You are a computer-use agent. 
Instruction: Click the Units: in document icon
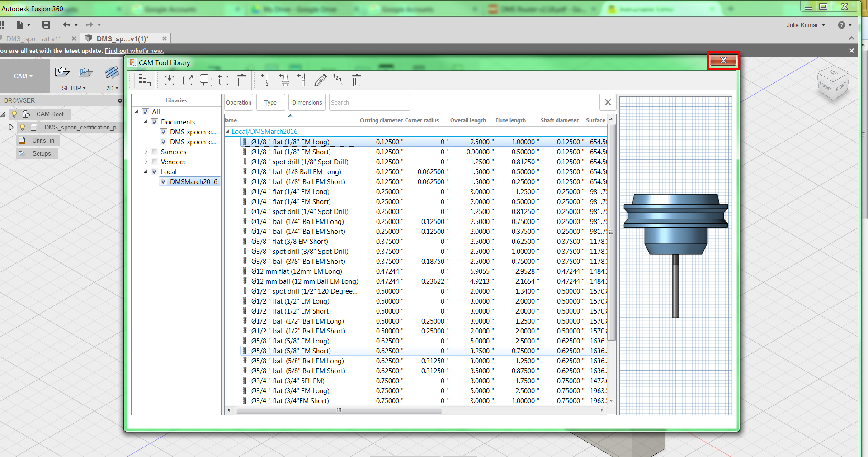tap(22, 140)
